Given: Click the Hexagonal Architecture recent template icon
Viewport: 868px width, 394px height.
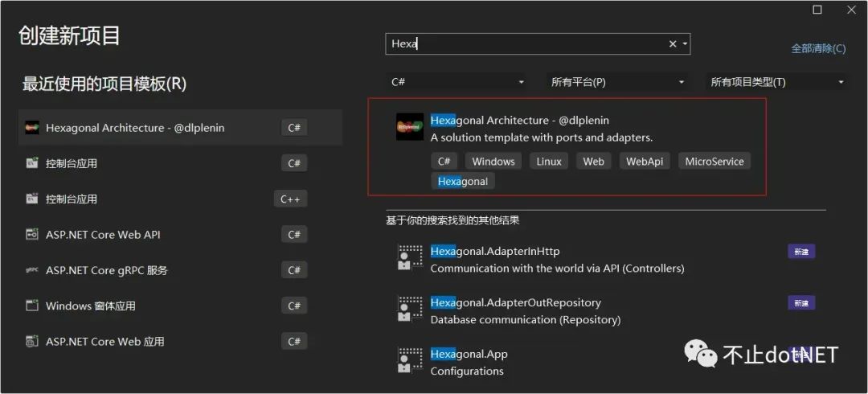Looking at the screenshot, I should (32, 128).
